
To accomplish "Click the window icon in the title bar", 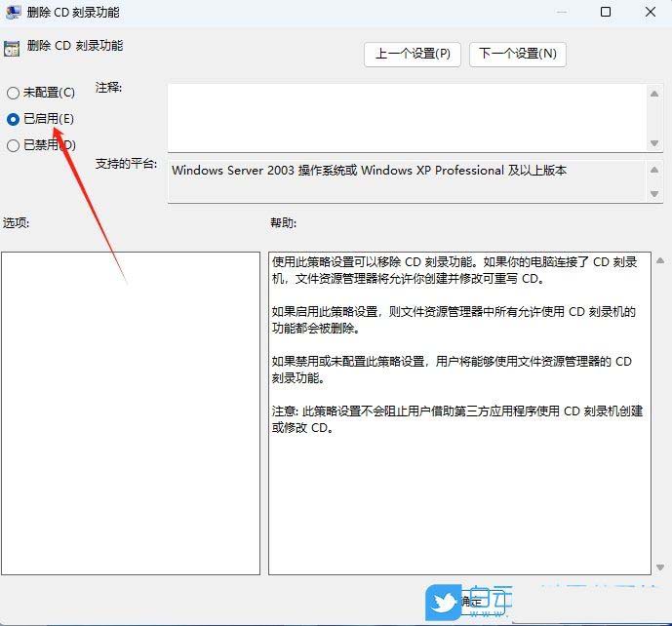I will coord(12,13).
